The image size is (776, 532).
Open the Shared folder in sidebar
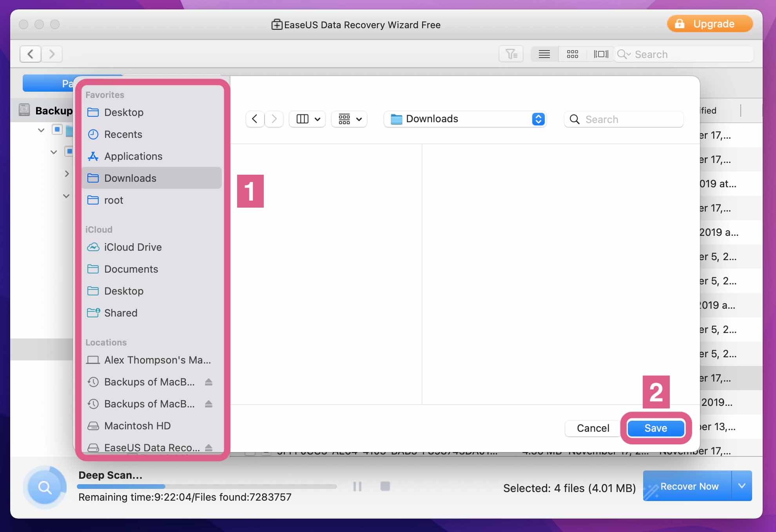[x=152, y=313]
